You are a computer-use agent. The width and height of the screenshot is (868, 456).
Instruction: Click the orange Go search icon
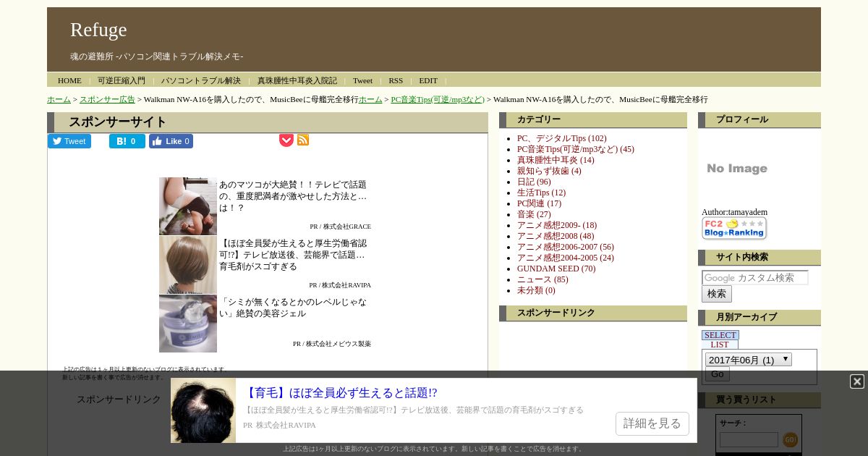(x=790, y=439)
